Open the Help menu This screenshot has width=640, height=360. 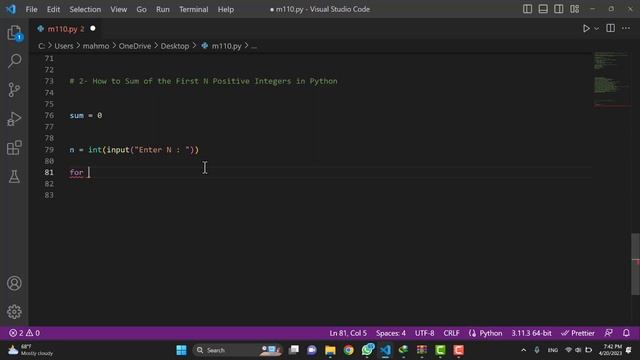pyautogui.click(x=226, y=9)
